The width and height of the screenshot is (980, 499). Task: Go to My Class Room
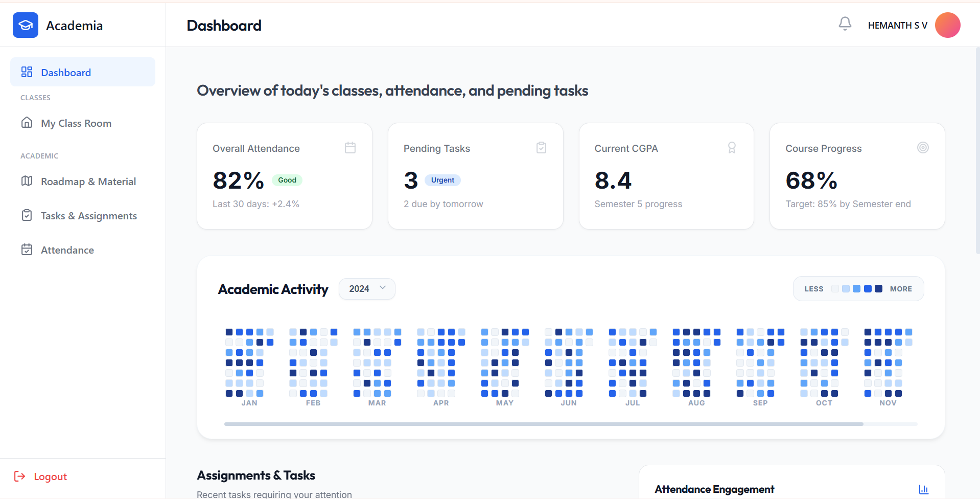76,123
